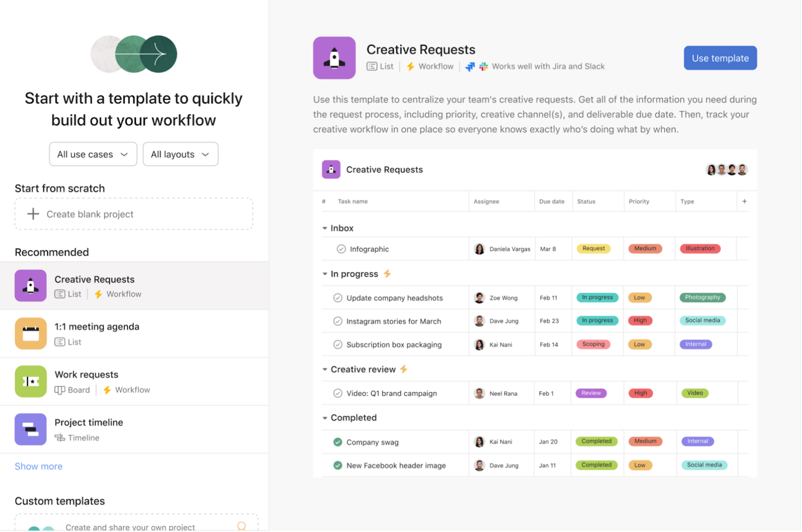Click the arrow circles illustration at top
This screenshot has height=532, width=802.
134,54
